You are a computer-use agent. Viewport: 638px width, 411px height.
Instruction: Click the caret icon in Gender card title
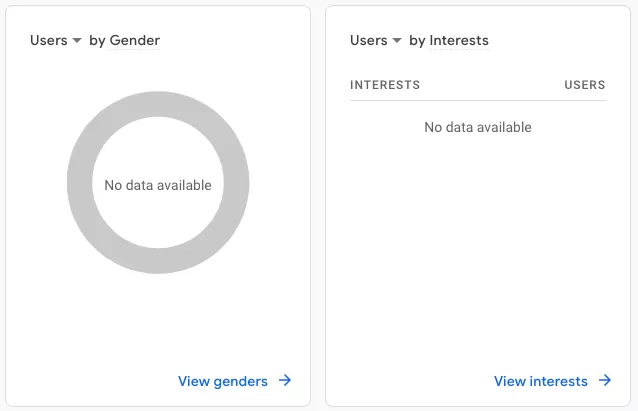(x=77, y=40)
